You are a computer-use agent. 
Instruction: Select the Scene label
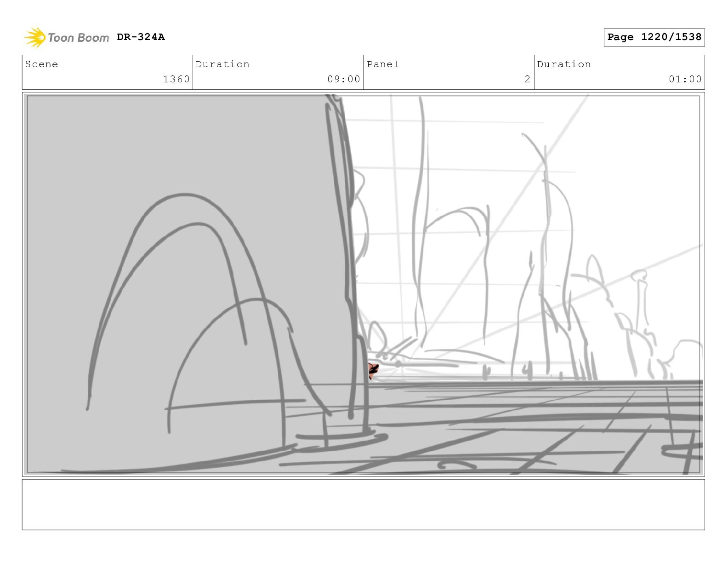(41, 64)
